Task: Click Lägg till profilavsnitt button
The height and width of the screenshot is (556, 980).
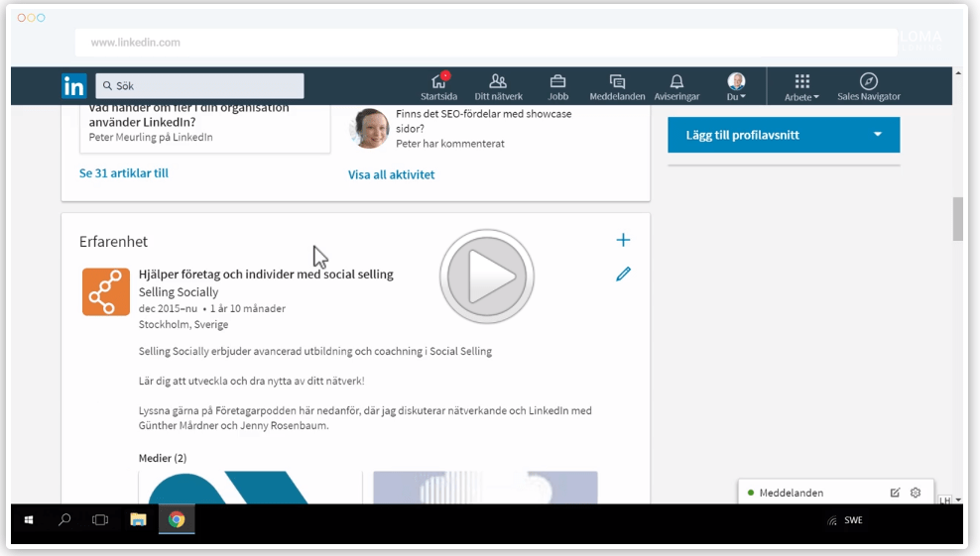Action: point(784,135)
